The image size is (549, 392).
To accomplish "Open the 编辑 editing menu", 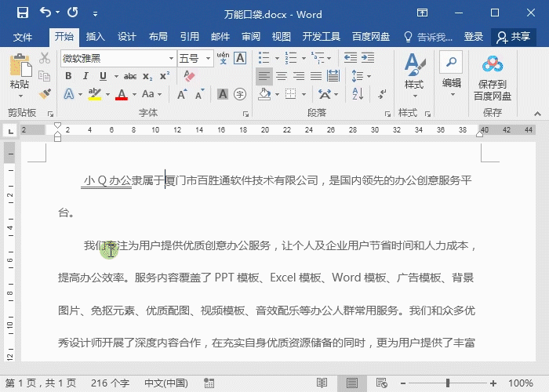I will click(x=451, y=75).
